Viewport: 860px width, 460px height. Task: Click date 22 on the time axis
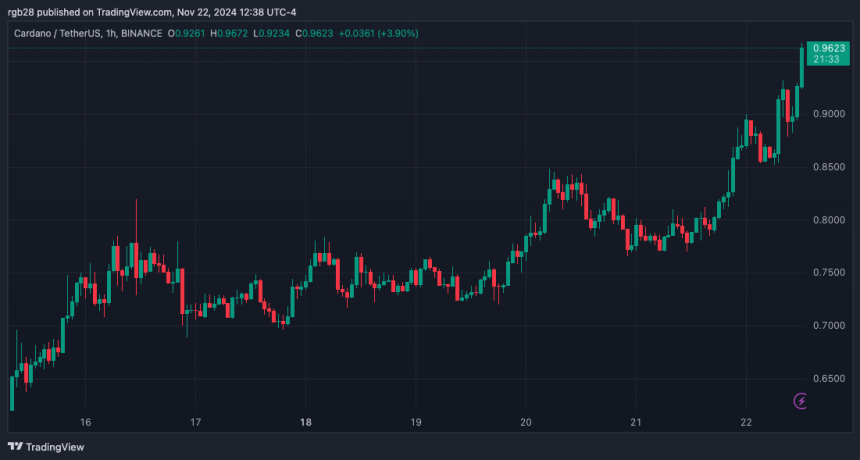tap(747, 422)
